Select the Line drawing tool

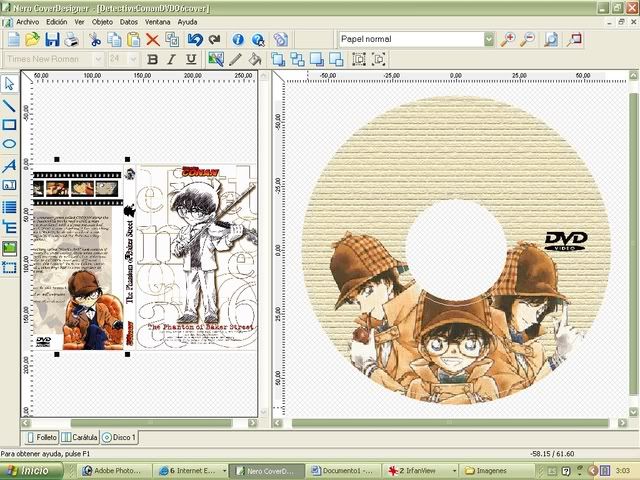[x=10, y=104]
